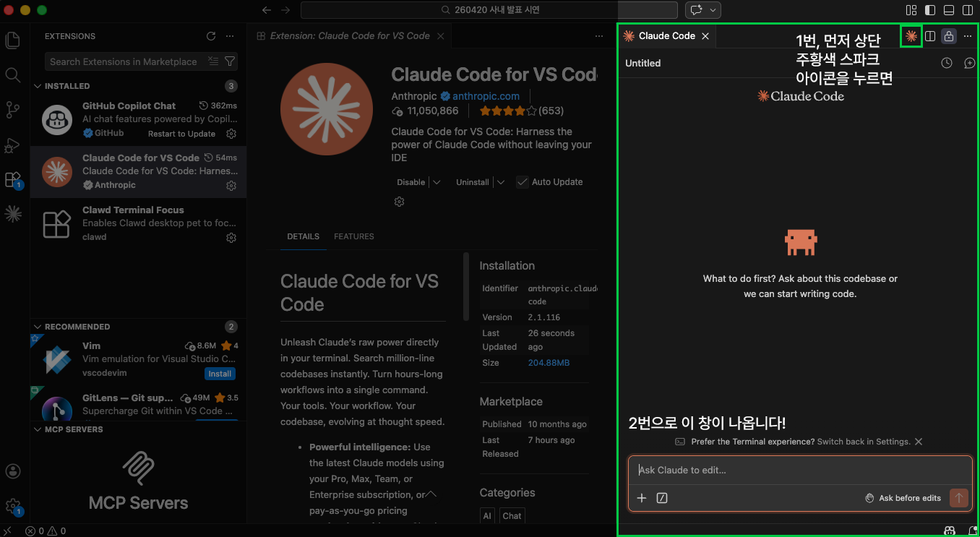Viewport: 980px width, 537px height.
Task: Open the Accounts menu in the activity bar
Action: pyautogui.click(x=12, y=471)
